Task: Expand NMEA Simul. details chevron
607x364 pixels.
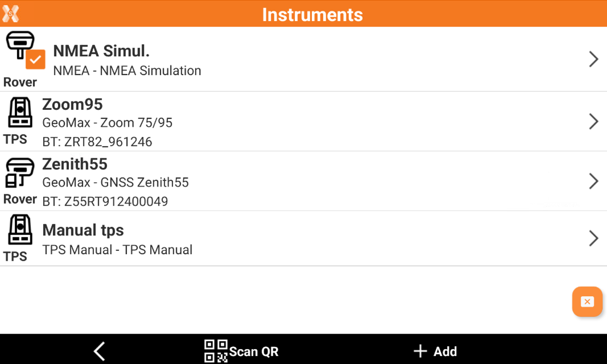Action: click(x=593, y=59)
